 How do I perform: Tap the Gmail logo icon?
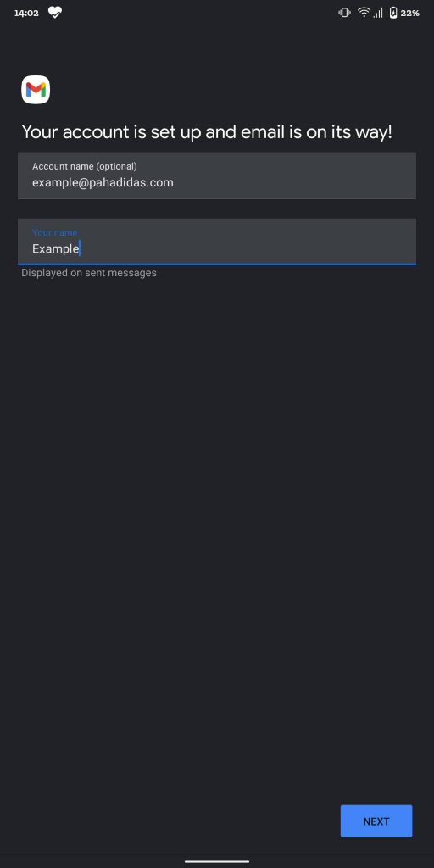(36, 89)
